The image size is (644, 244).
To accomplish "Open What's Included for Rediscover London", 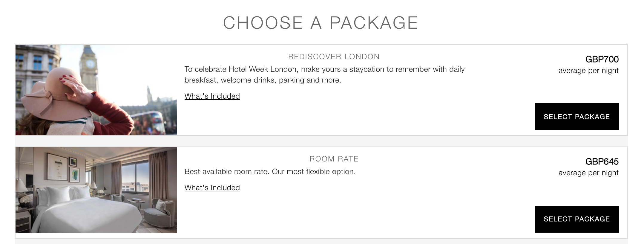I will coord(212,96).
